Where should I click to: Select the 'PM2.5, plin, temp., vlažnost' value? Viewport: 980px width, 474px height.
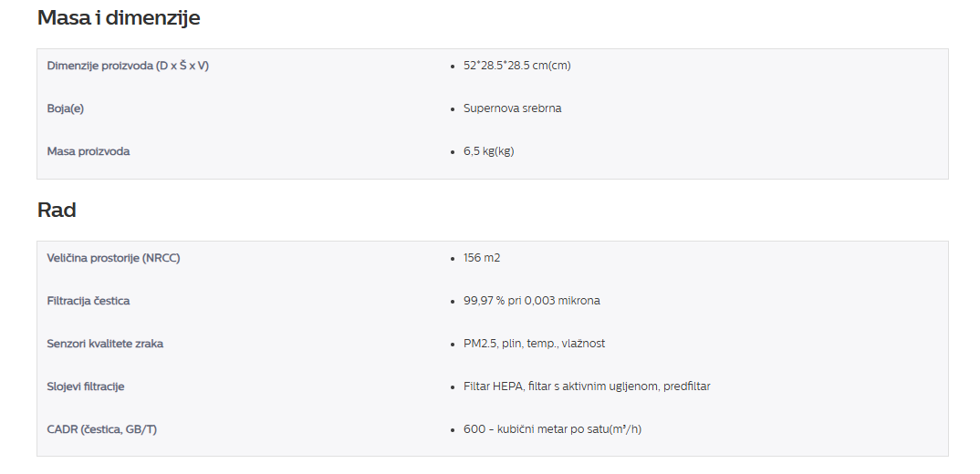[535, 344]
